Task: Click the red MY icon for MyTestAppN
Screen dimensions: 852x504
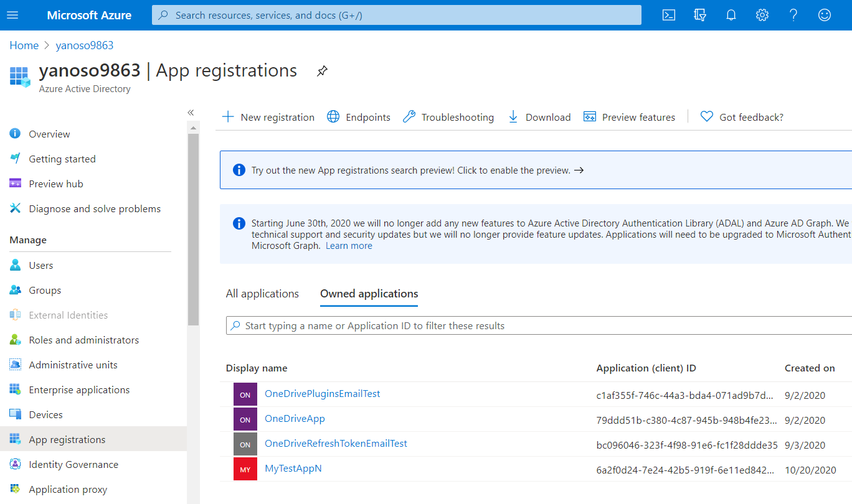Action: 245,469
